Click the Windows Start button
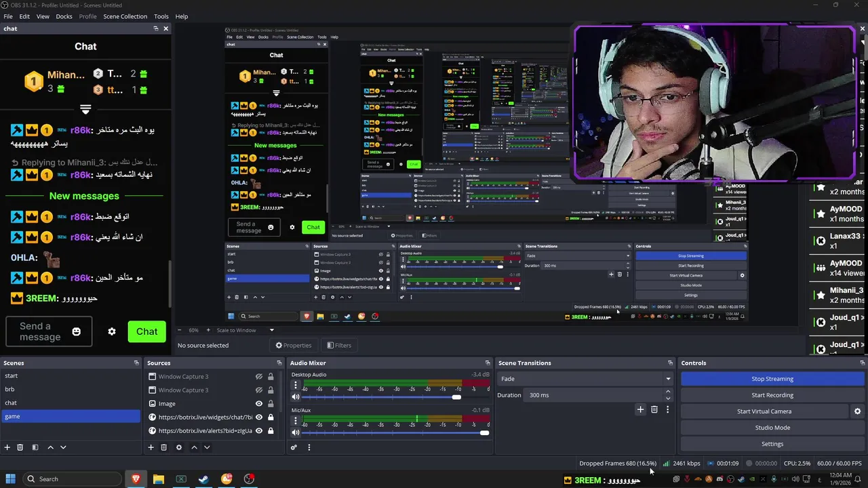The image size is (868, 488). [x=9, y=479]
